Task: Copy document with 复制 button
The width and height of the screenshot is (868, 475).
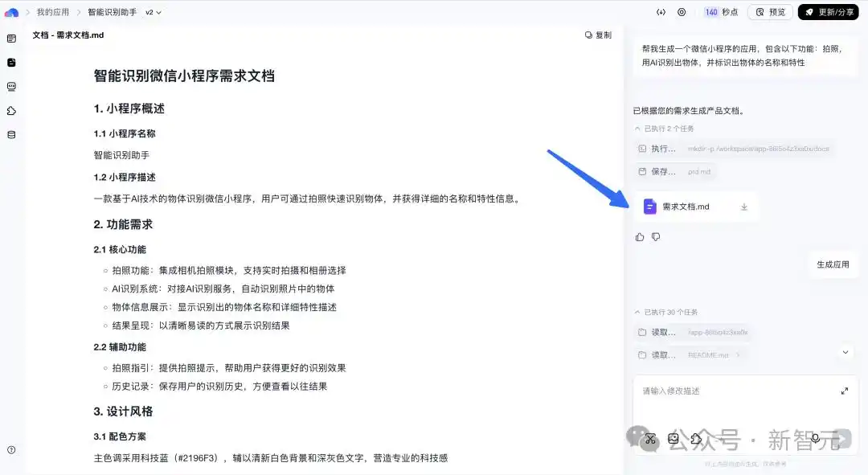Action: coord(598,35)
